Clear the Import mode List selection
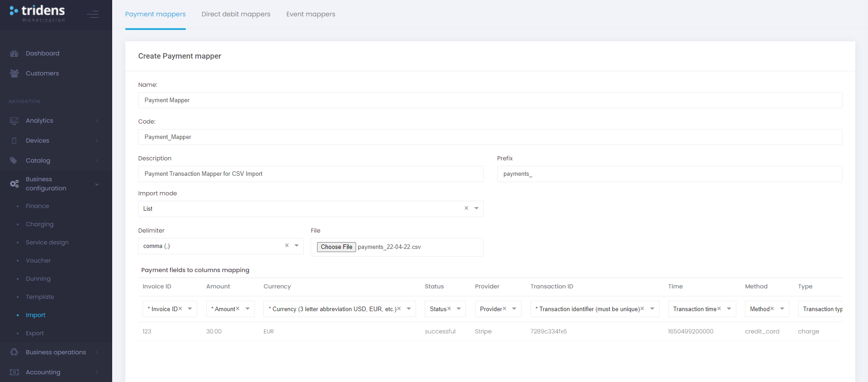This screenshot has width=868, height=382. point(466,208)
